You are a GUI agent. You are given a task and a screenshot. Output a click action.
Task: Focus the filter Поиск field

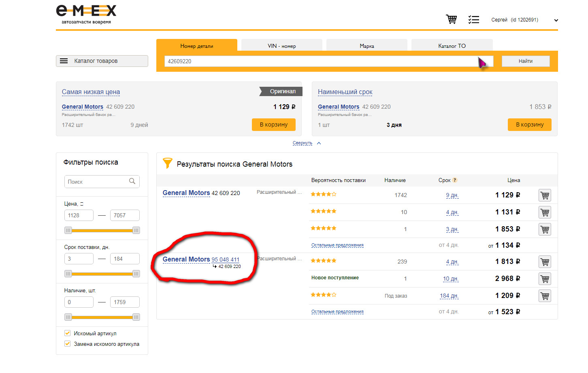tap(102, 182)
